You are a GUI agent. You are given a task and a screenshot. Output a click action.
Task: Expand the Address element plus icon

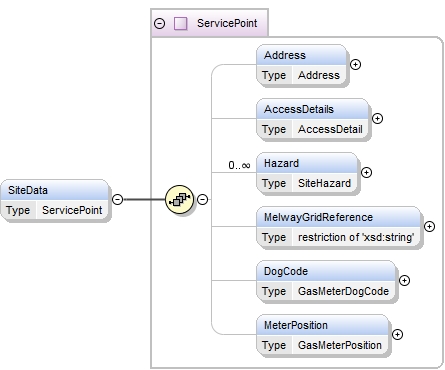click(x=356, y=64)
